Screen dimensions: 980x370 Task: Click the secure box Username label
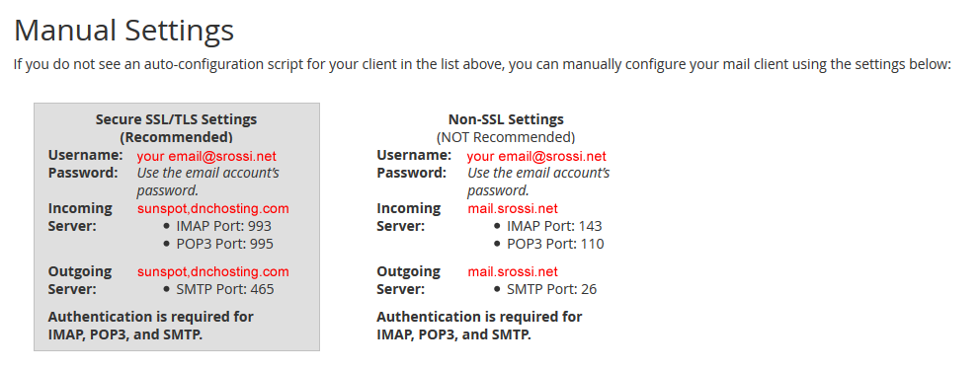coord(85,155)
